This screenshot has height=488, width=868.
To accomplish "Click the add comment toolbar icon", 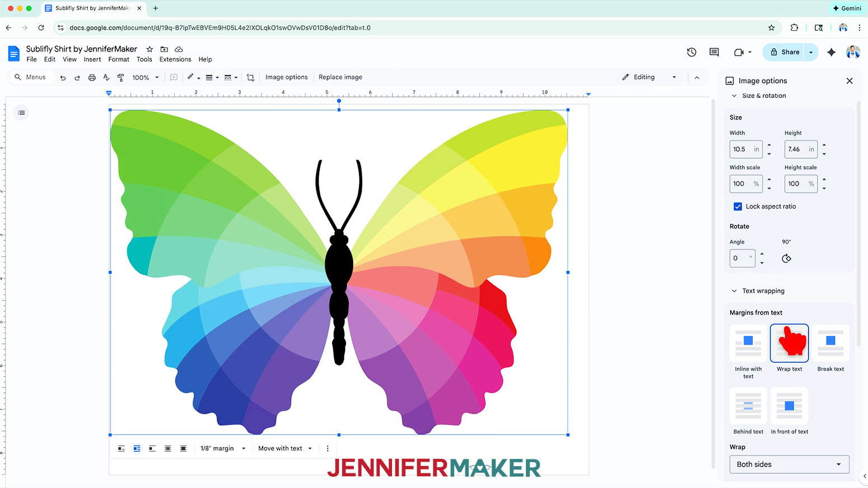I will 174,77.
